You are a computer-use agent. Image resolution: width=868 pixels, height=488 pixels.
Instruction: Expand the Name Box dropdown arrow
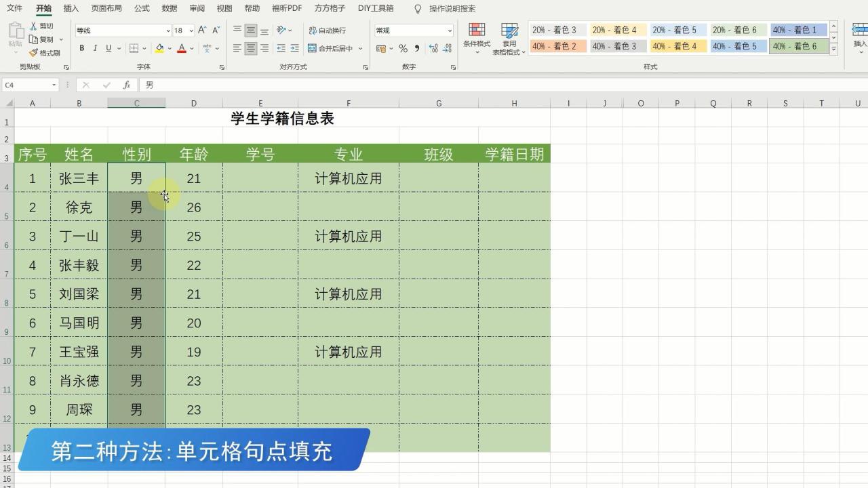(54, 85)
